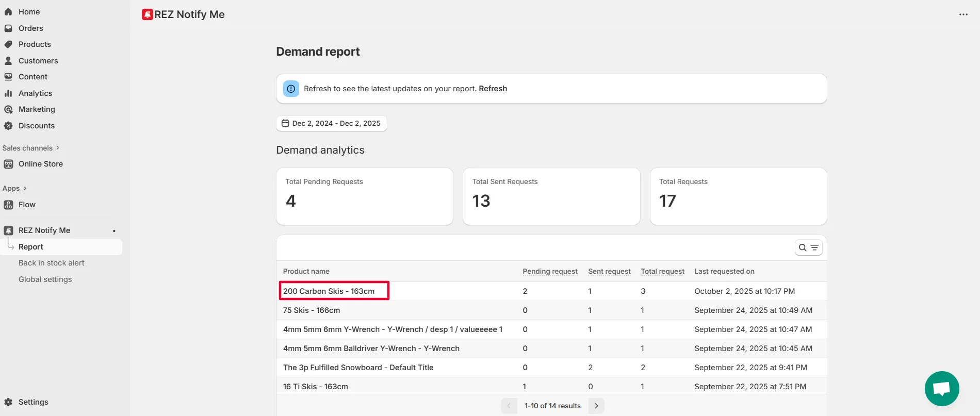Click the Last requested on column header
This screenshot has width=980, height=416.
click(x=724, y=271)
